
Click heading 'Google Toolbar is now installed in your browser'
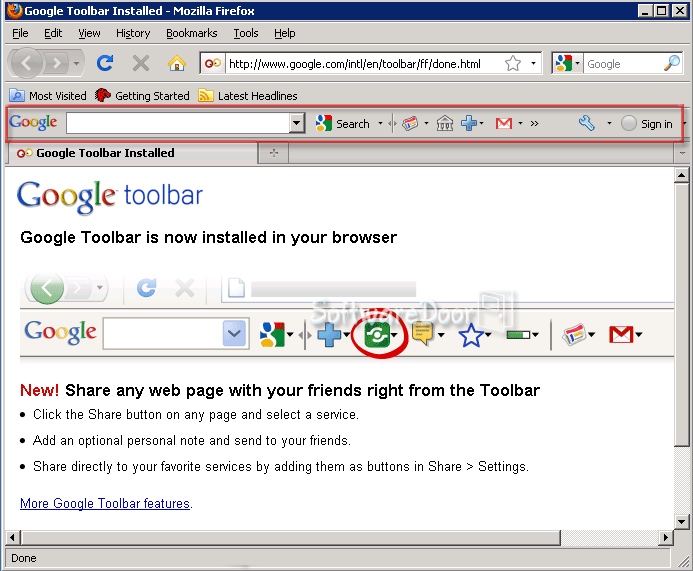209,238
